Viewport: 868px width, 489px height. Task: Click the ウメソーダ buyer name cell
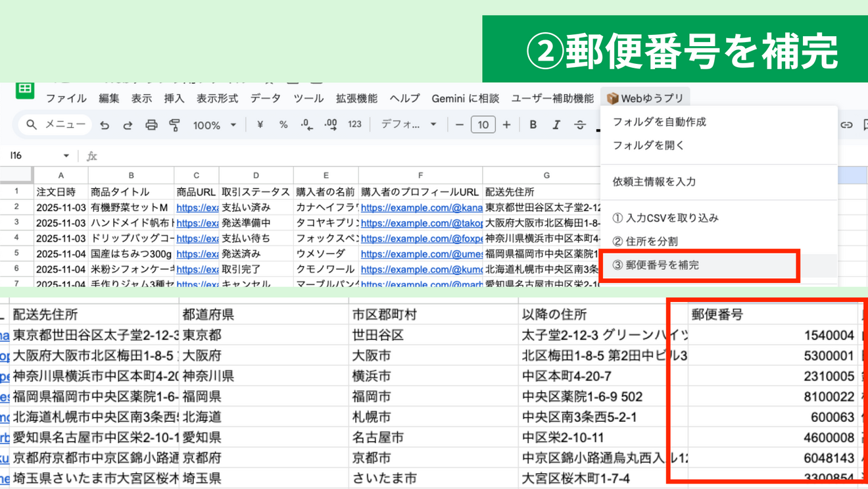tap(325, 253)
